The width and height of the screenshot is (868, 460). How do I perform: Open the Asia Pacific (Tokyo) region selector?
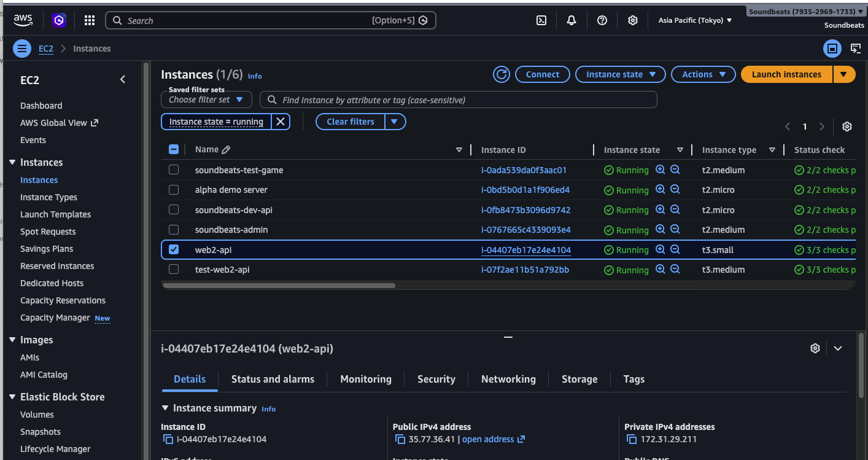[x=695, y=20]
